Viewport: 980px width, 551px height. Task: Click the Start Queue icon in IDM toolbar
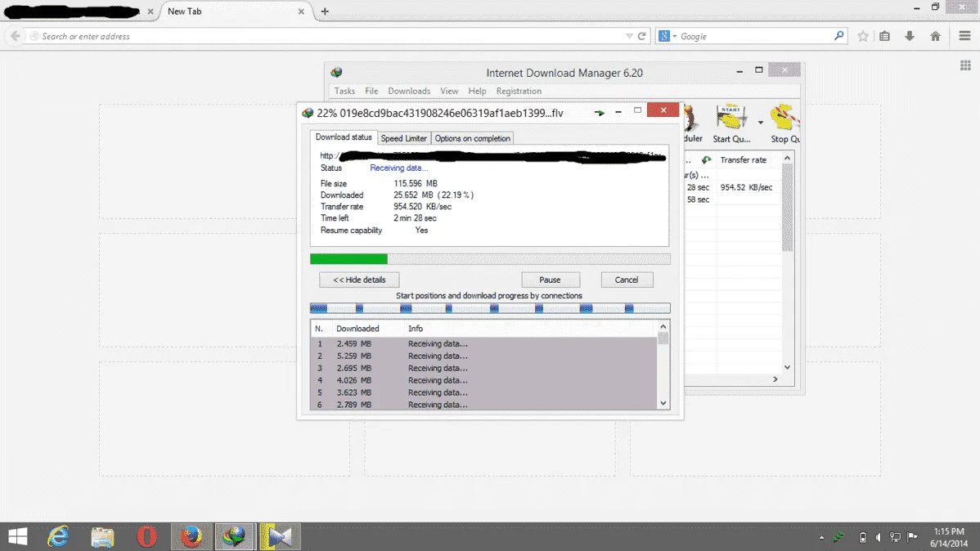731,118
